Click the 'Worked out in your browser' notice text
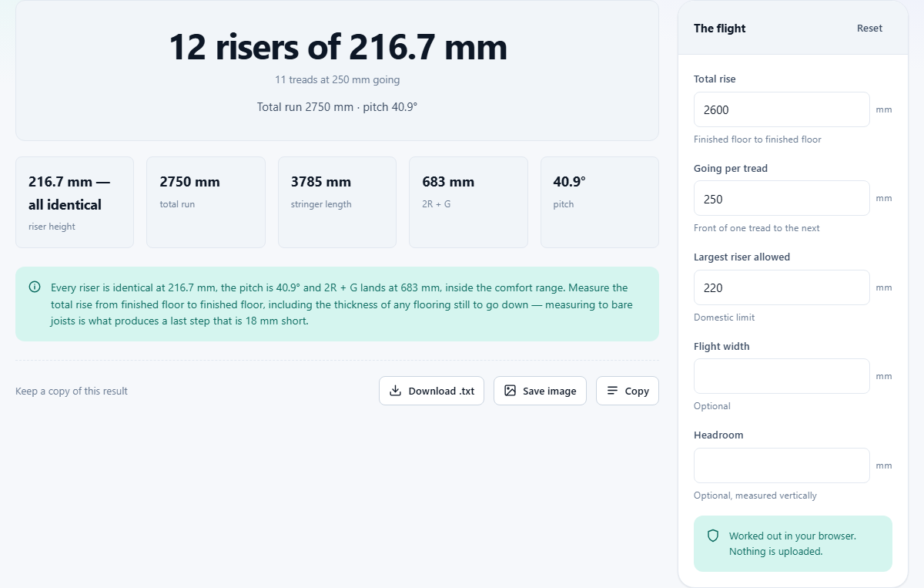Viewport: 924px width, 588px height. [x=792, y=543]
